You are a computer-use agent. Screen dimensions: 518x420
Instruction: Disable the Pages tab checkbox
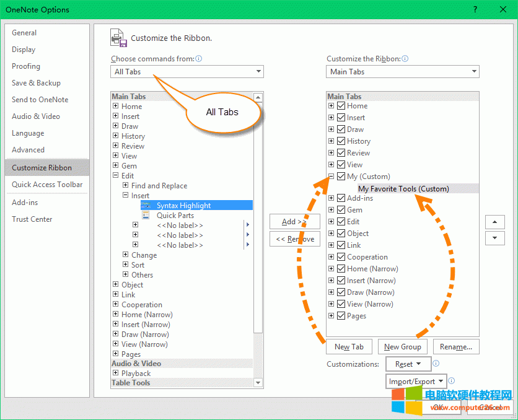click(x=341, y=316)
